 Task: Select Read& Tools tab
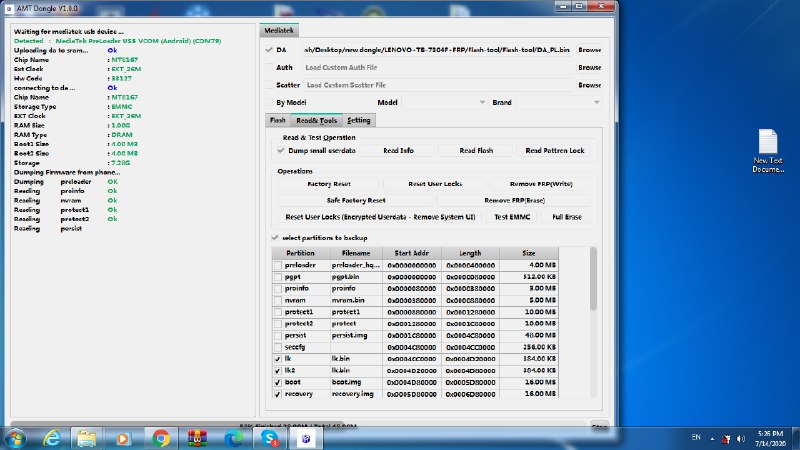click(x=316, y=120)
